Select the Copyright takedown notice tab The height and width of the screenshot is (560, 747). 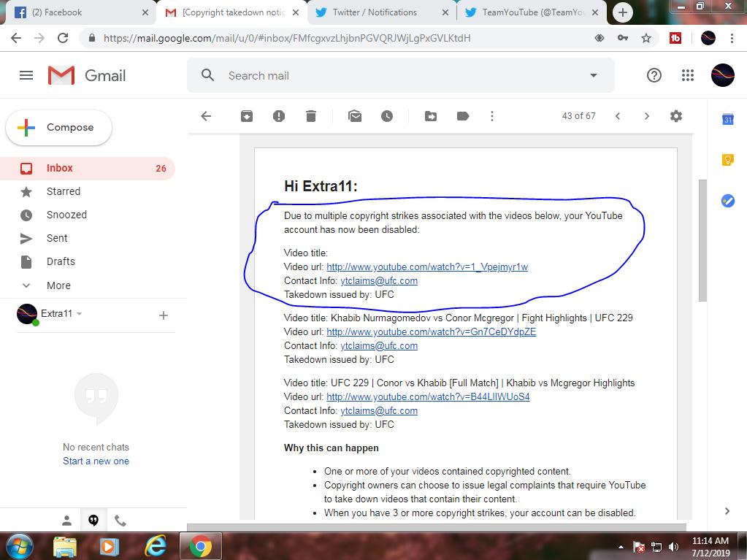pos(232,12)
